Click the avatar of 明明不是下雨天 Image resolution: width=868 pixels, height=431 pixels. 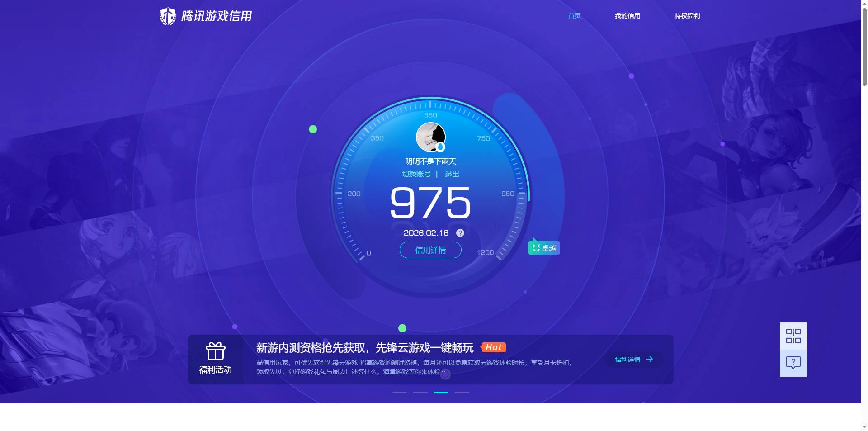[430, 137]
